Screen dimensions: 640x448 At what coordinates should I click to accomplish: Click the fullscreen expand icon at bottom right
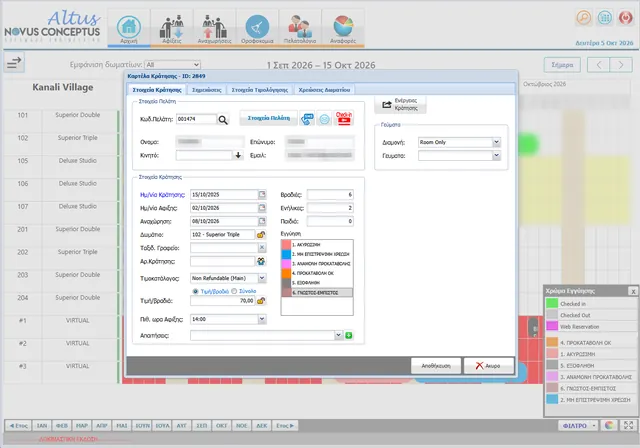point(628,426)
